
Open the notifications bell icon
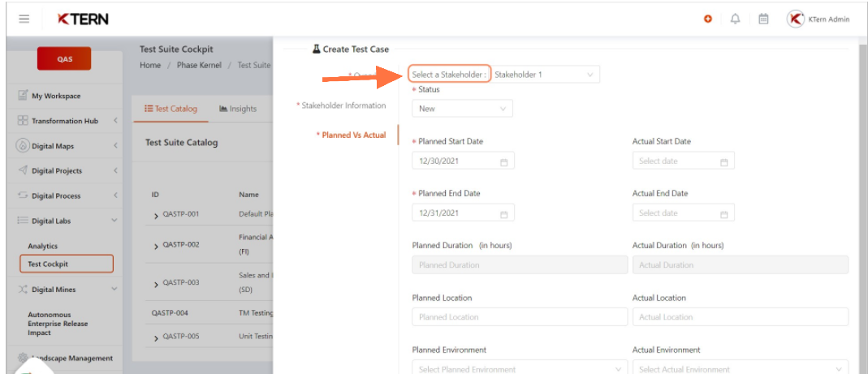point(735,19)
